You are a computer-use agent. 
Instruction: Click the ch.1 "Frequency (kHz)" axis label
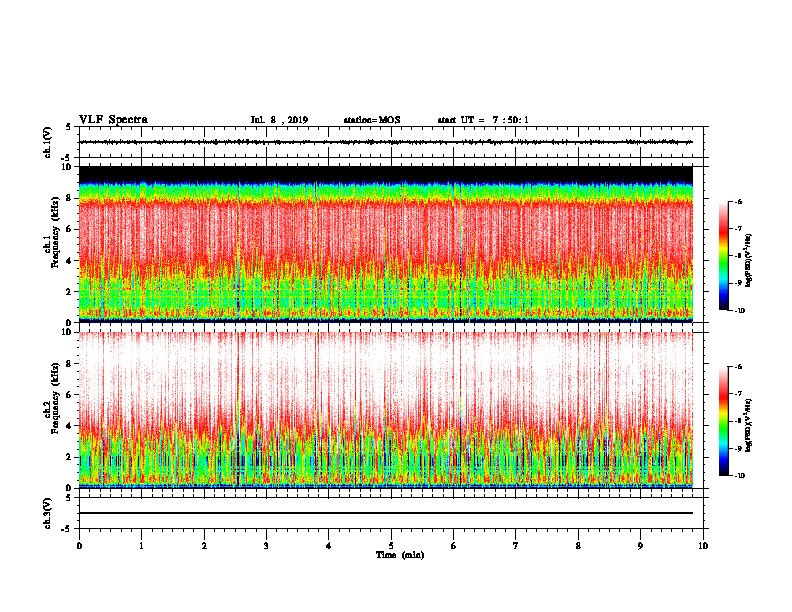(x=56, y=232)
